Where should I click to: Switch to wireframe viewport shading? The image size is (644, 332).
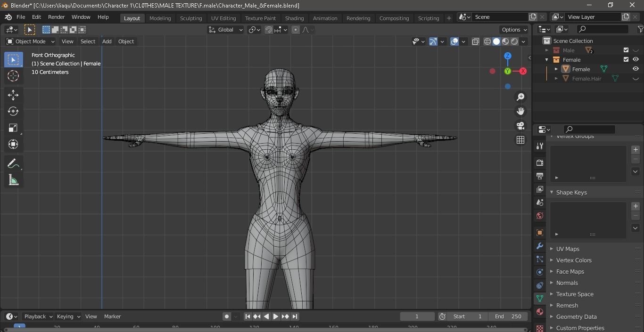point(487,41)
